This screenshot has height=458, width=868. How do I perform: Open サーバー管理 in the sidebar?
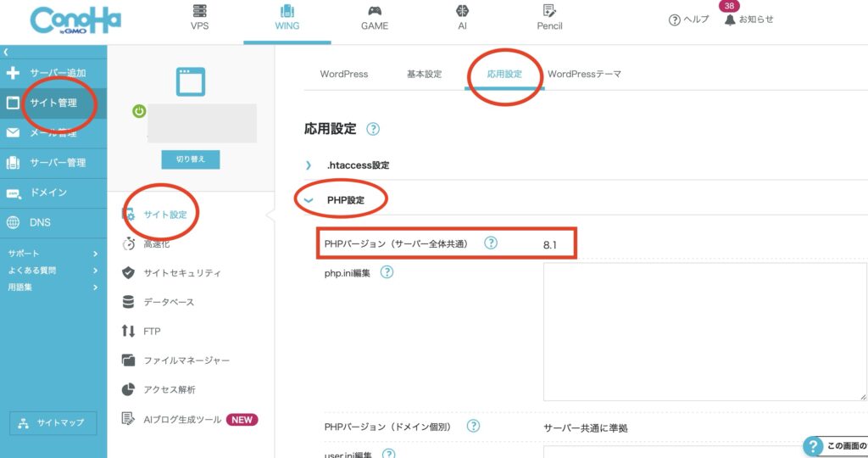point(57,163)
